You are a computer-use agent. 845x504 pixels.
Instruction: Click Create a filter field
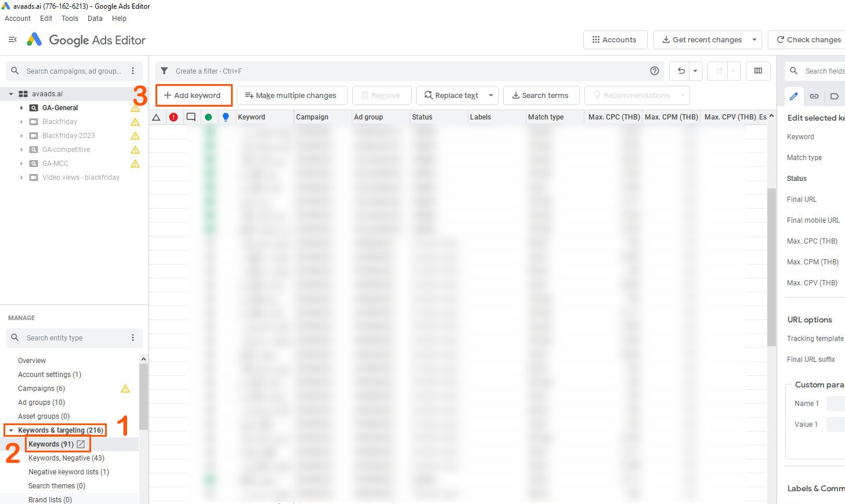coord(409,71)
